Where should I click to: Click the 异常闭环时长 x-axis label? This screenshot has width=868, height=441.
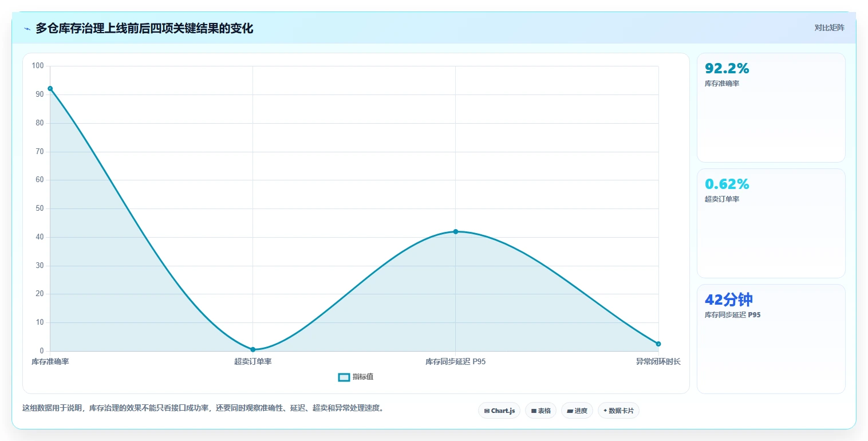click(658, 361)
